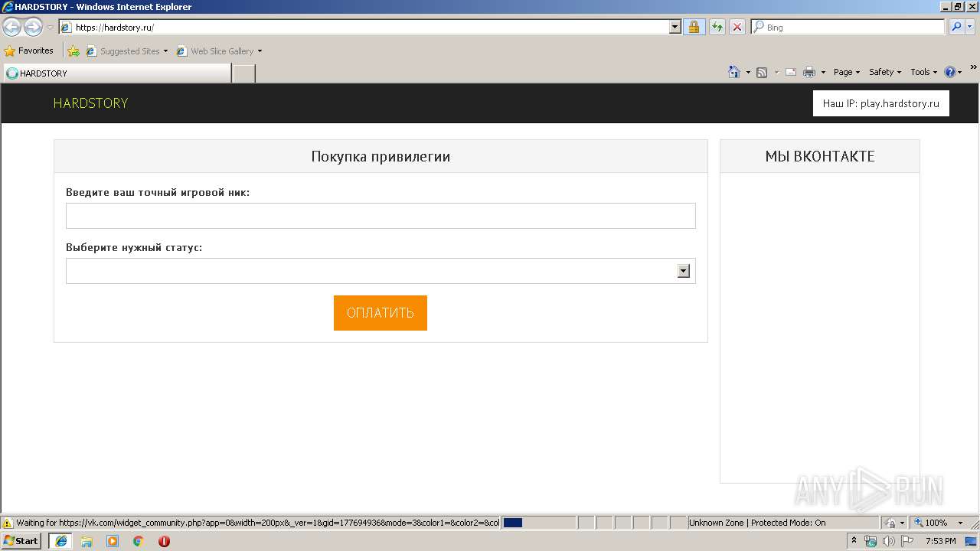Expand Web Slice Gallery dropdown
Image resolution: width=980 pixels, height=551 pixels.
pos(260,51)
